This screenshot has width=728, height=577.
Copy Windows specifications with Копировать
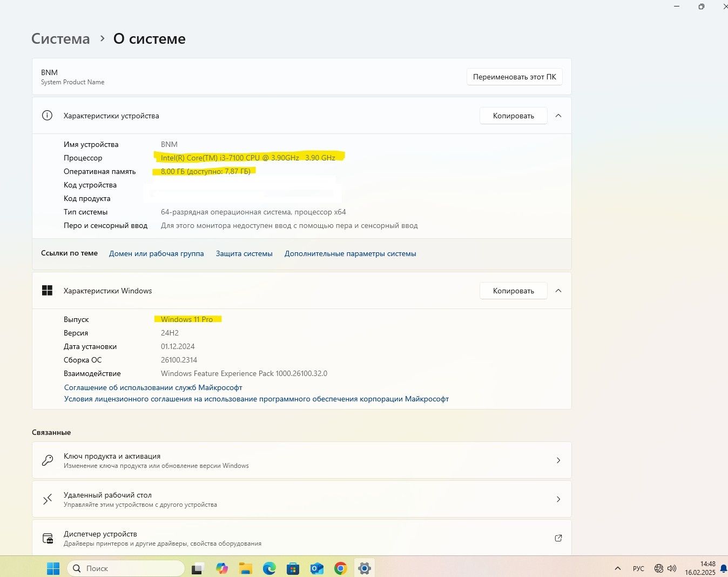tap(514, 291)
